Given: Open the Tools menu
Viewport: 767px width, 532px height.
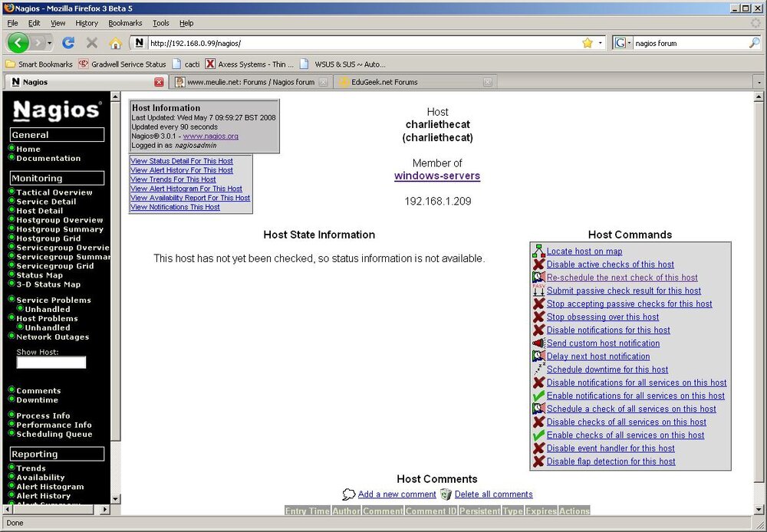Looking at the screenshot, I should click(x=161, y=23).
